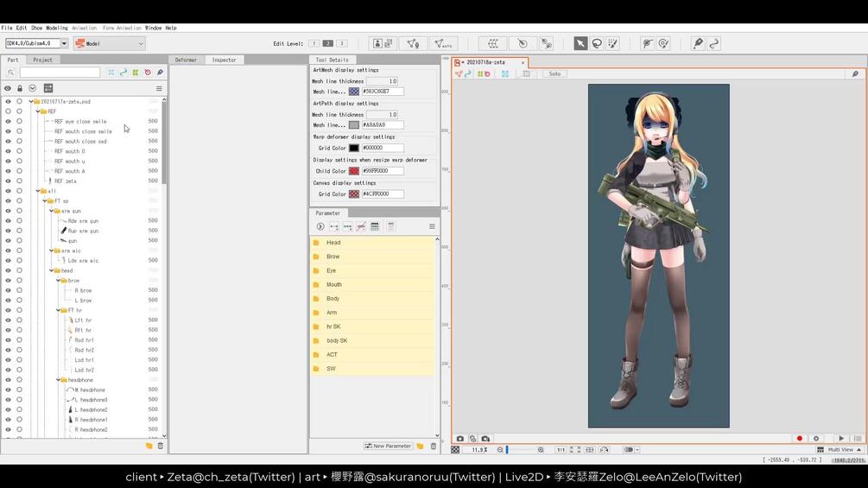Select the Brush selection tool

click(x=613, y=43)
